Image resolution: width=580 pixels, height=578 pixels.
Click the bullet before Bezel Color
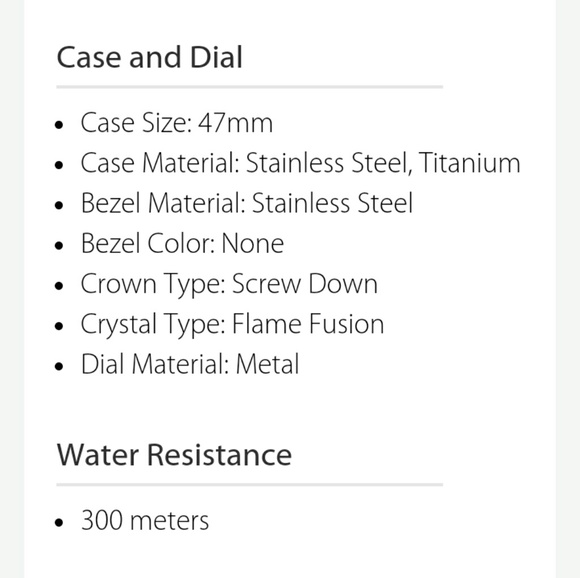coord(59,246)
